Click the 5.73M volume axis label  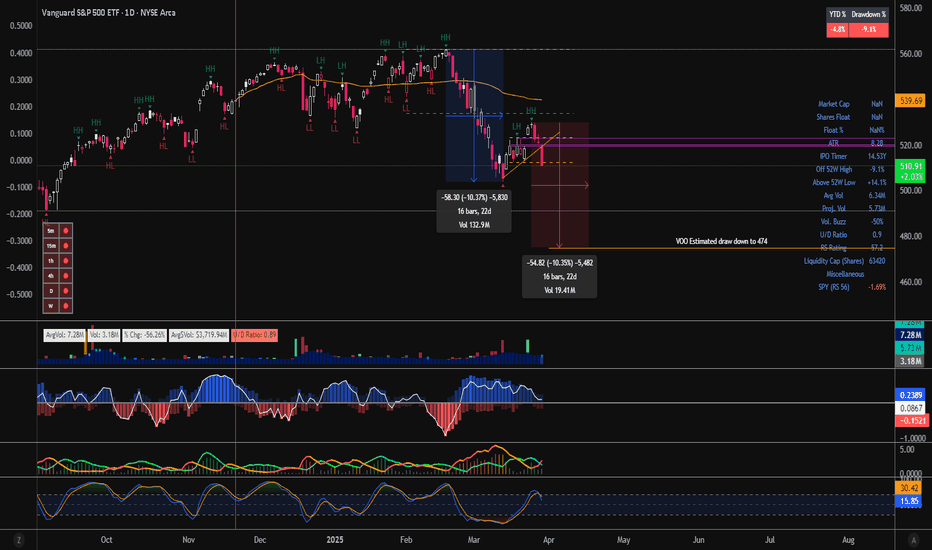tap(911, 348)
